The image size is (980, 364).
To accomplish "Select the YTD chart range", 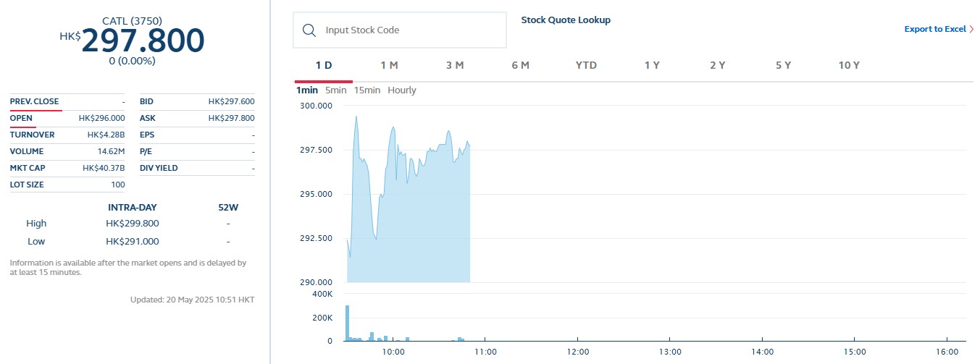I will click(586, 65).
